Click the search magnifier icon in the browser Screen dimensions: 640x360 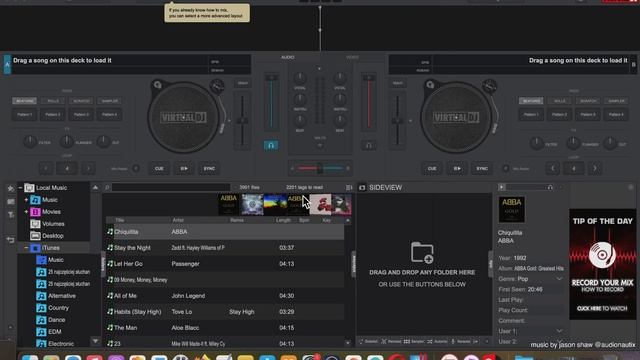pyautogui.click(x=107, y=187)
